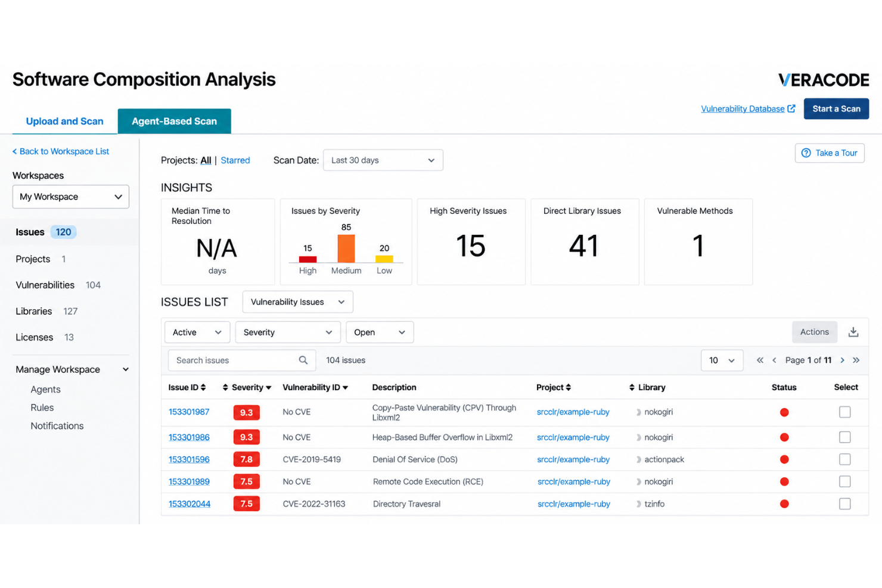Sort by Issue ID arrows
This screenshot has width=882, height=588.
203,387
